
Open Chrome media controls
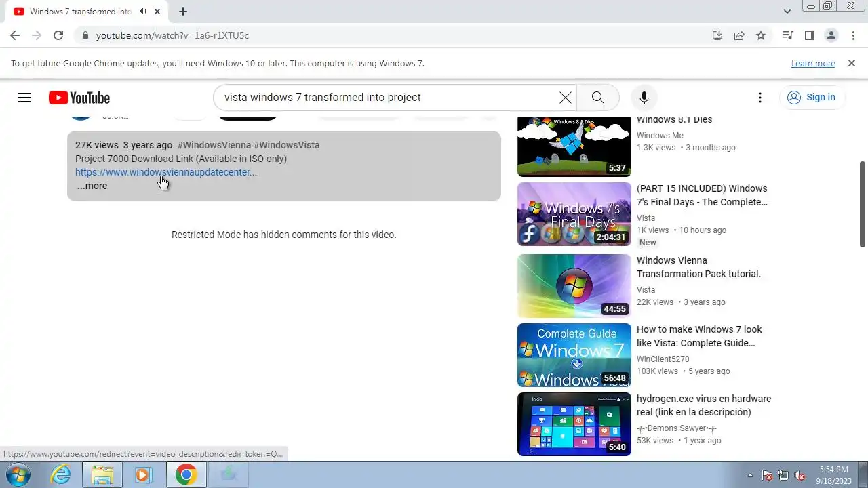point(788,35)
